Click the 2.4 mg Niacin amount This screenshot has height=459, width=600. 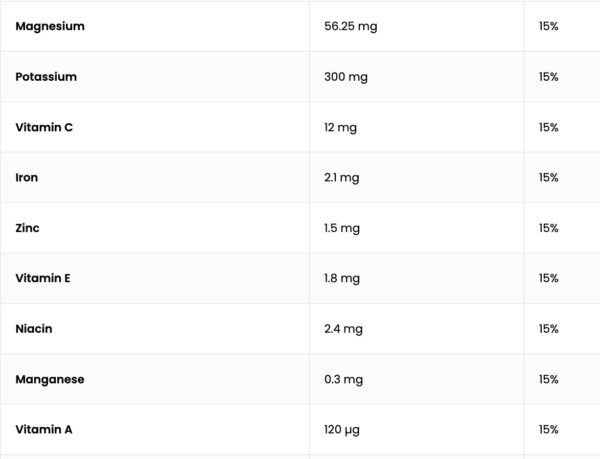point(343,328)
